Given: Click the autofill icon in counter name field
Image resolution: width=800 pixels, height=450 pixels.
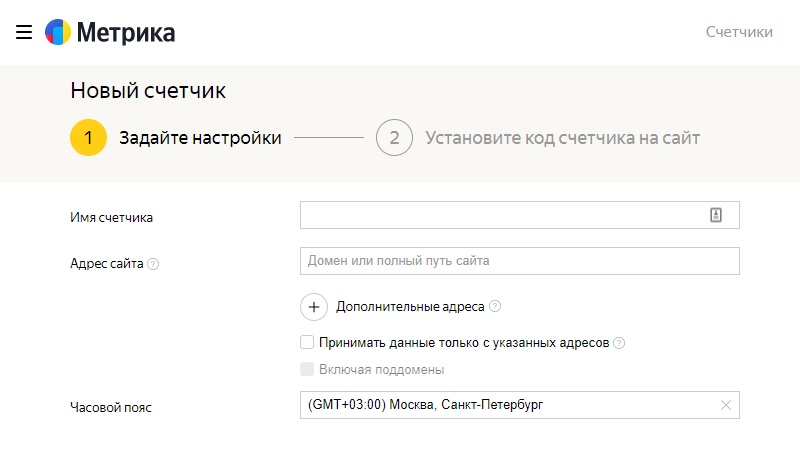Looking at the screenshot, I should point(716,215).
